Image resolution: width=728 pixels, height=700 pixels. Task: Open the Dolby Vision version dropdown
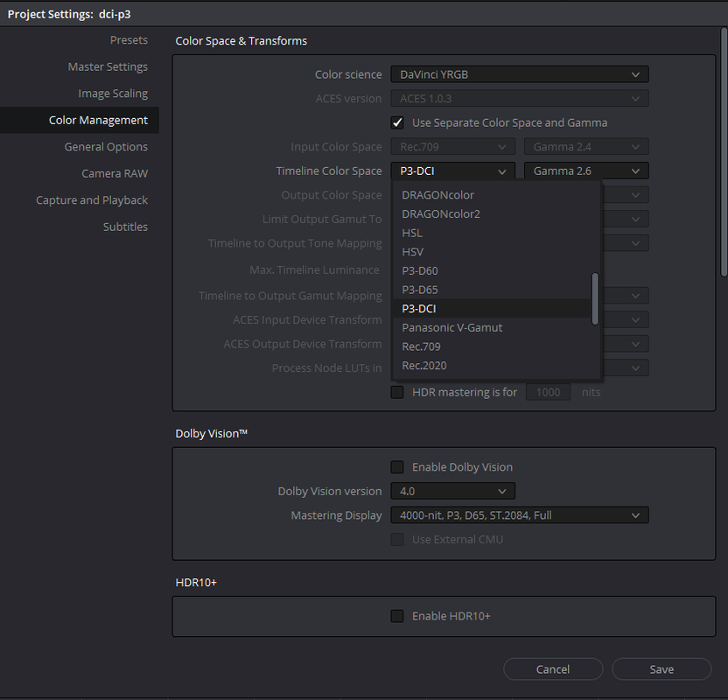pyautogui.click(x=452, y=491)
